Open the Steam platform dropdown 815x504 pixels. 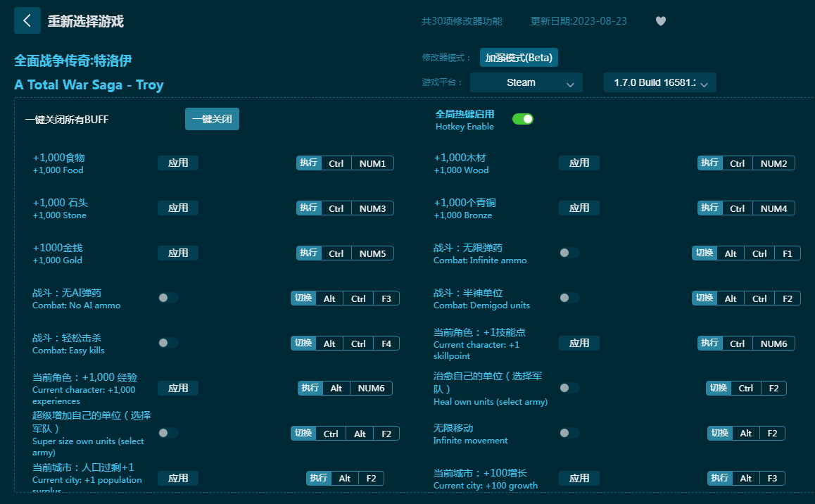coord(526,82)
